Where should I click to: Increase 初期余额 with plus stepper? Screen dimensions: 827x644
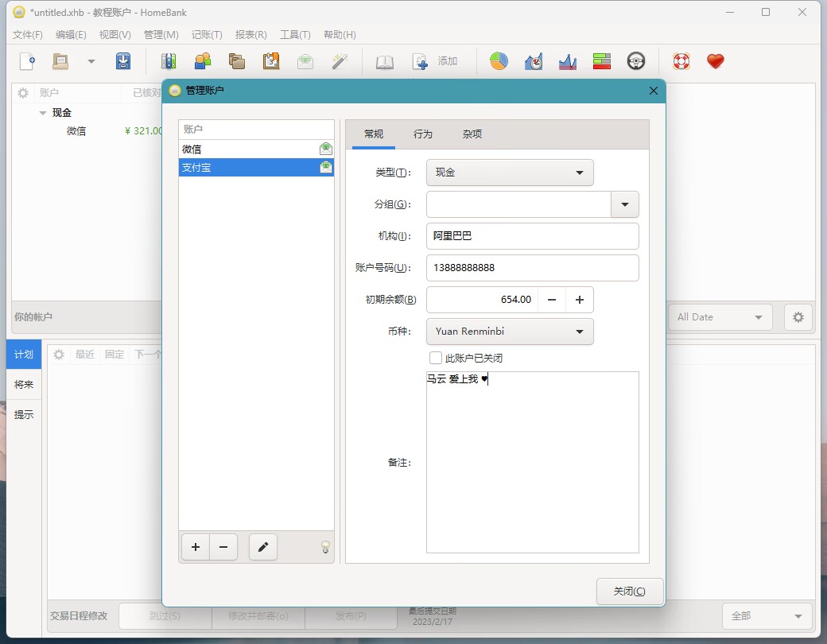580,300
